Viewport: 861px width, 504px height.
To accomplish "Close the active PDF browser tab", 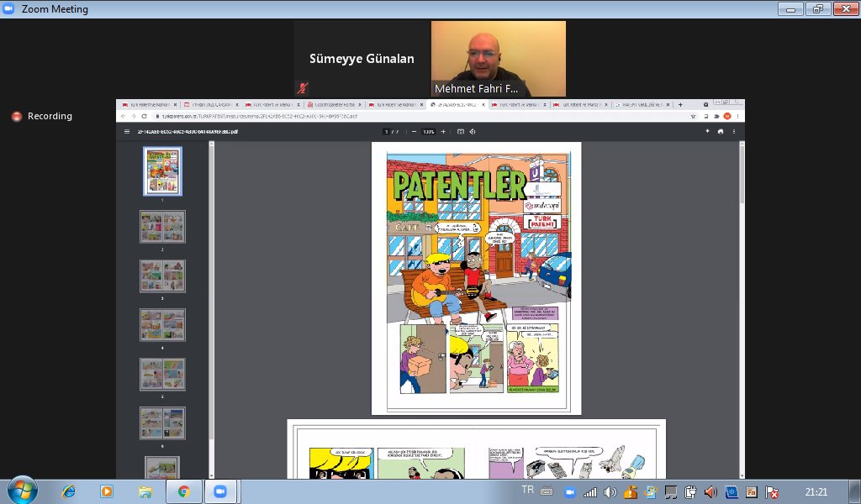I will (482, 105).
